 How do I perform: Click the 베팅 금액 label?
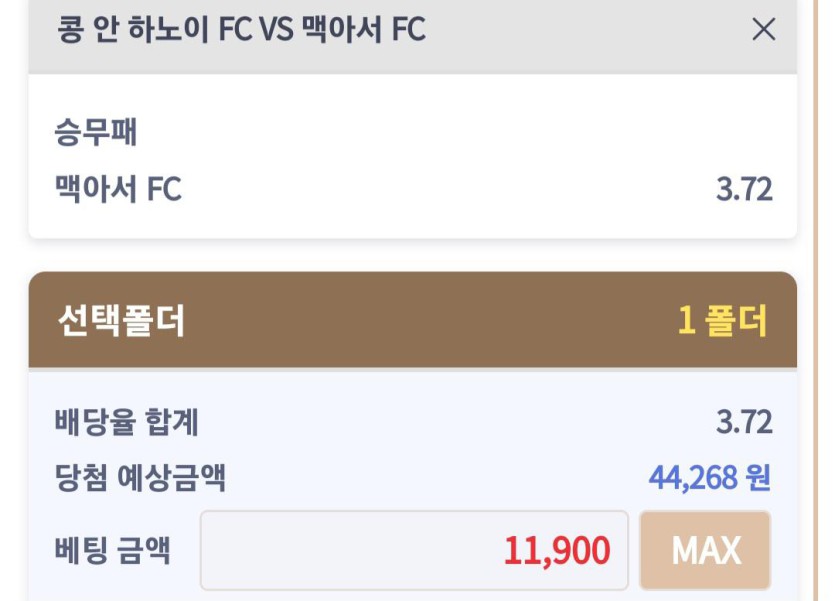click(x=112, y=550)
